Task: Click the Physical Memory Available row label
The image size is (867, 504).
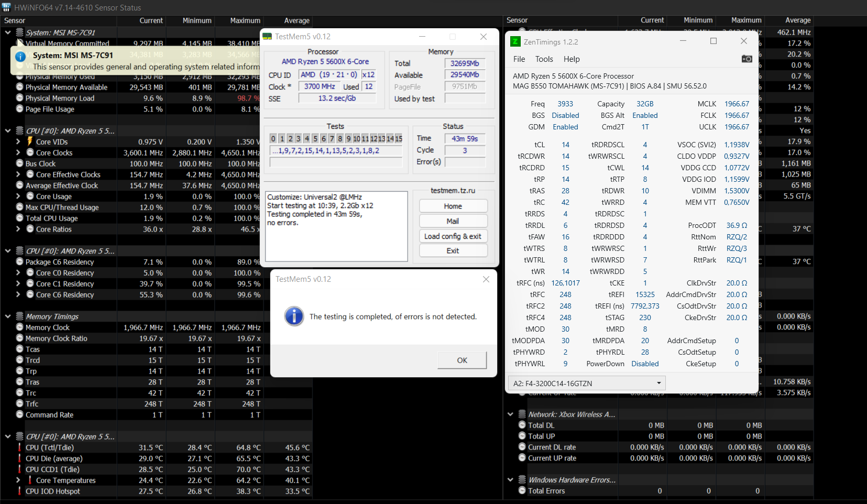Action: (x=67, y=87)
